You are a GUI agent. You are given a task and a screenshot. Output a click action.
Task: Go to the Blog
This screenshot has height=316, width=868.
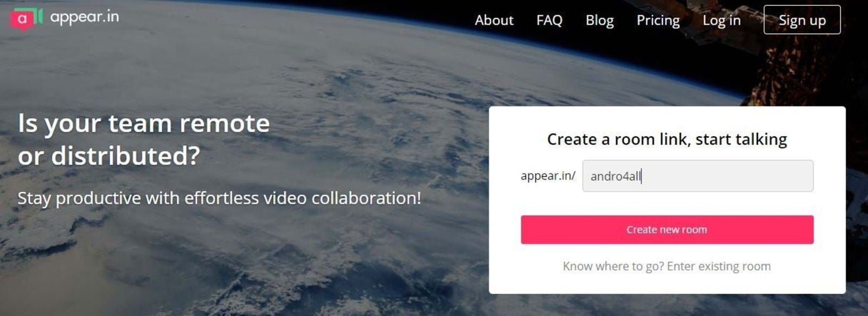599,20
